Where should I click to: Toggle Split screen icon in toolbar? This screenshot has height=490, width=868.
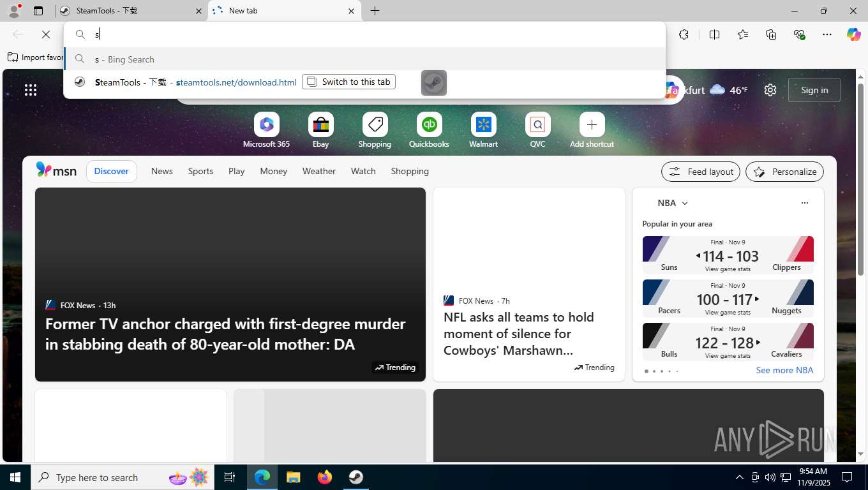pos(715,34)
